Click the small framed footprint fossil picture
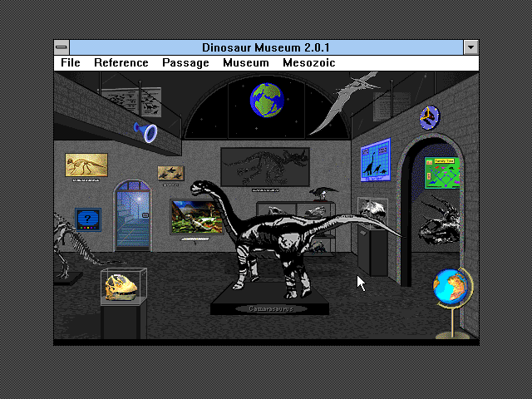 (170, 173)
